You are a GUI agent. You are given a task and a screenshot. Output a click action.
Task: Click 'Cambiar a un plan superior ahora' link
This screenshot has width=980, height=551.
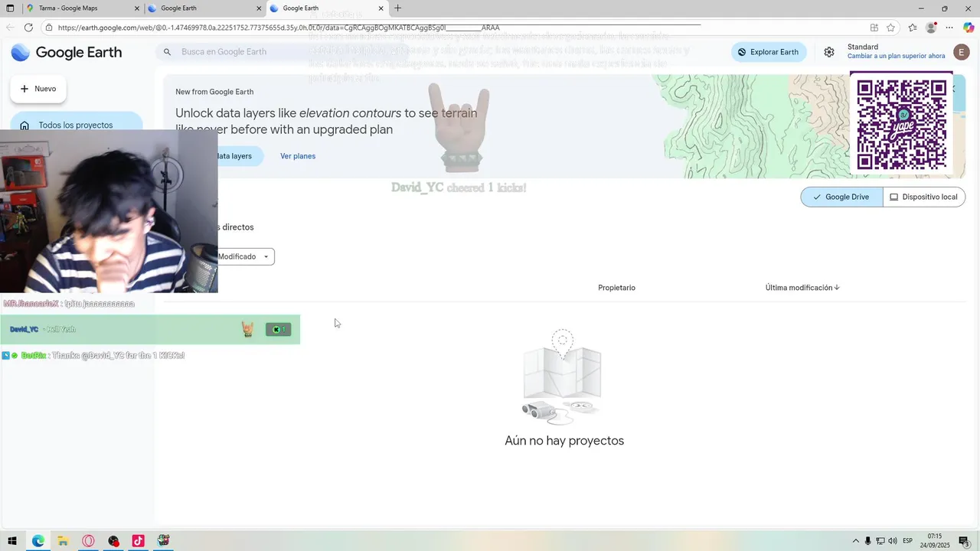(x=896, y=57)
